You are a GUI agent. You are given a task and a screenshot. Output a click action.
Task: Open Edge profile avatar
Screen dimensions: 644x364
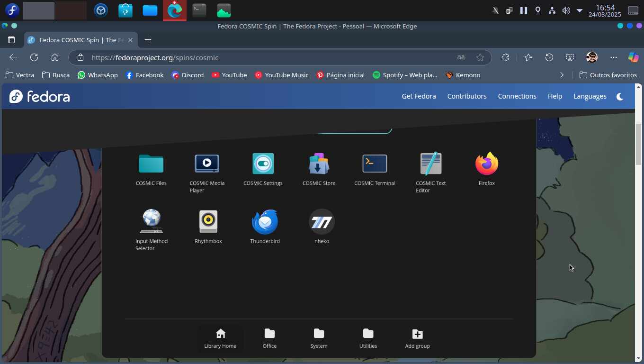tap(592, 57)
